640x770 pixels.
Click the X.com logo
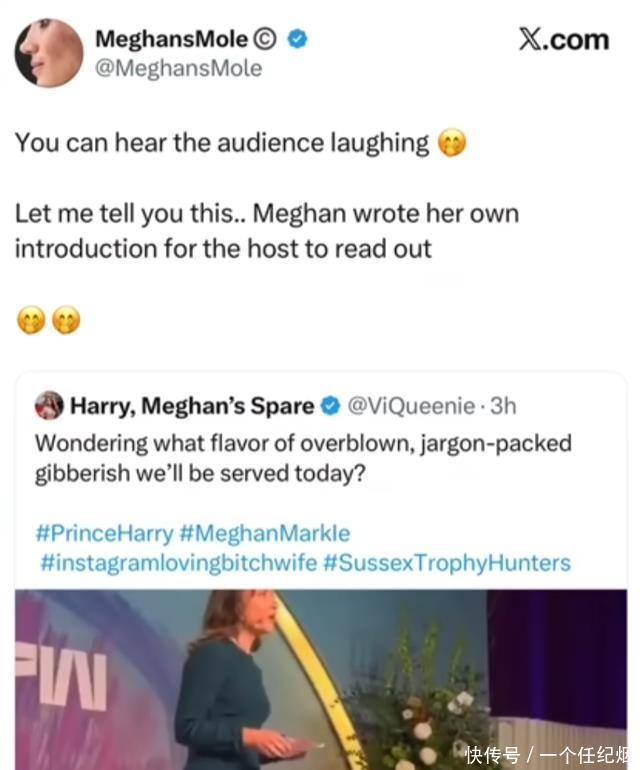[x=563, y=39]
